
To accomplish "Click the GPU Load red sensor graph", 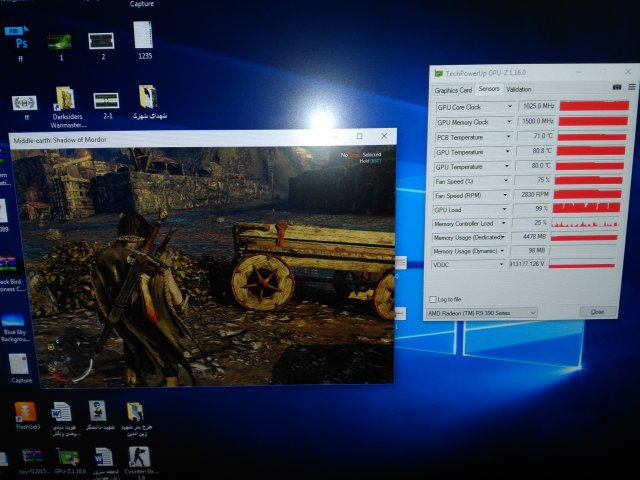I will click(587, 210).
